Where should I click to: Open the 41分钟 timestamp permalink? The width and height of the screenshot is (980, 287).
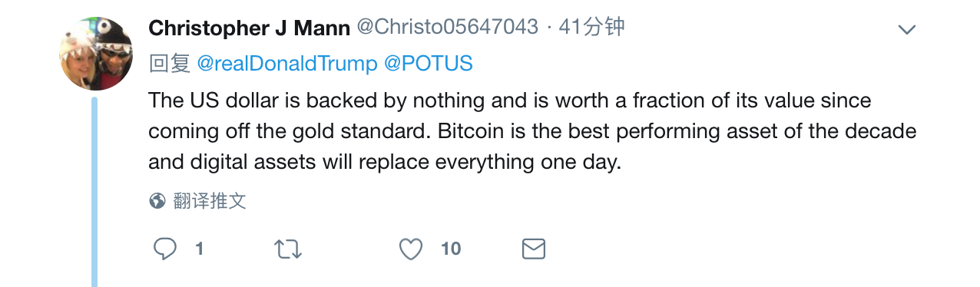592,27
